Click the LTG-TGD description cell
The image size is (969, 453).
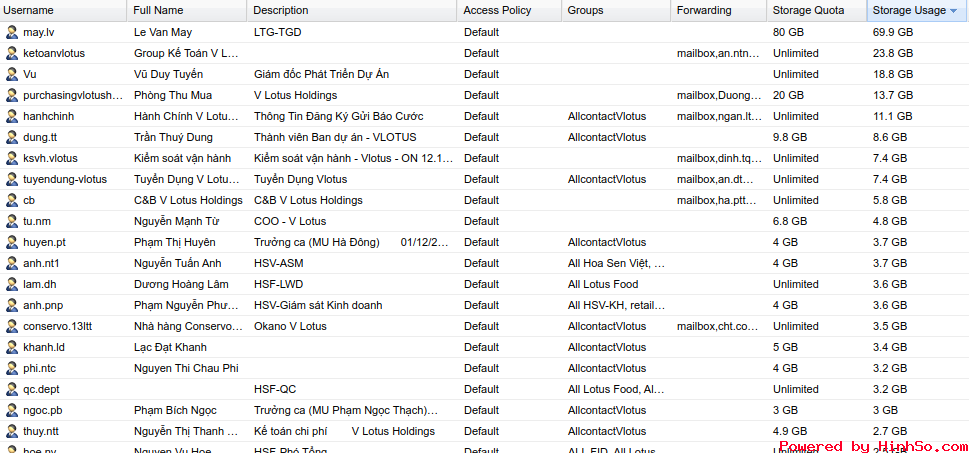277,32
